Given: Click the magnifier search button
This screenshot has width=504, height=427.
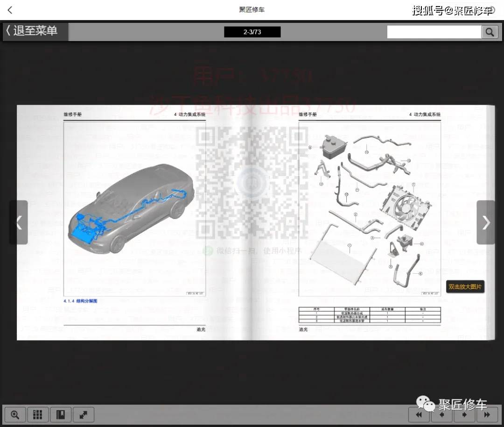Looking at the screenshot, I should (490, 32).
